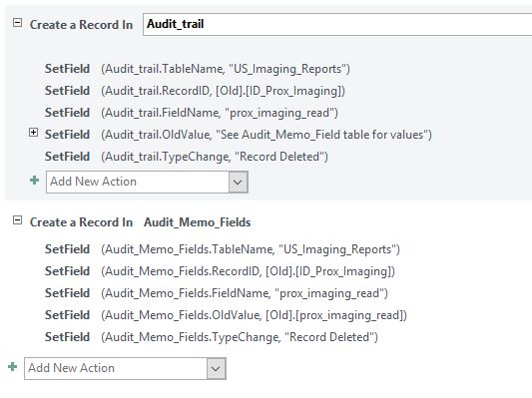Collapse the Audit_Memo_Fields Create a Record block

point(17,220)
